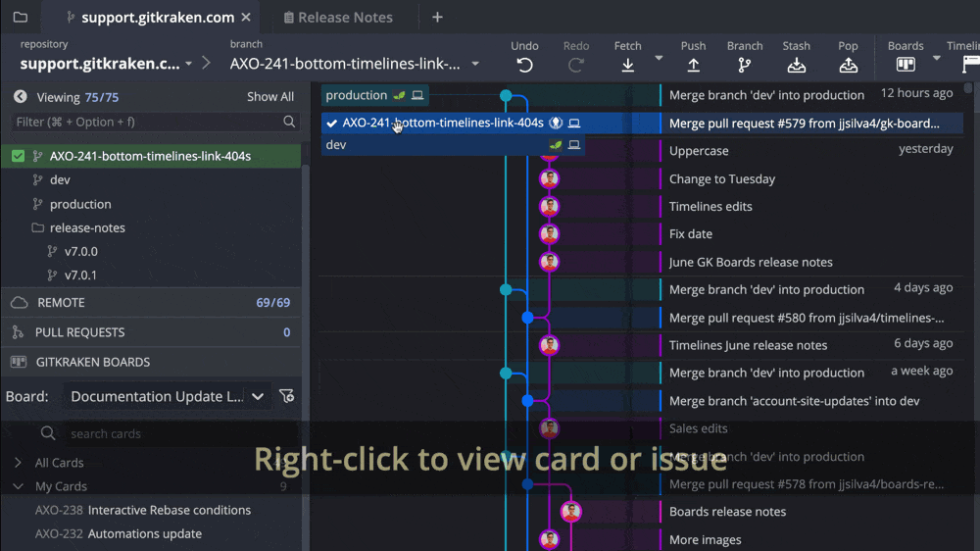The height and width of the screenshot is (551, 980).
Task: Open the branch selector dropdown arrow
Action: click(x=475, y=64)
